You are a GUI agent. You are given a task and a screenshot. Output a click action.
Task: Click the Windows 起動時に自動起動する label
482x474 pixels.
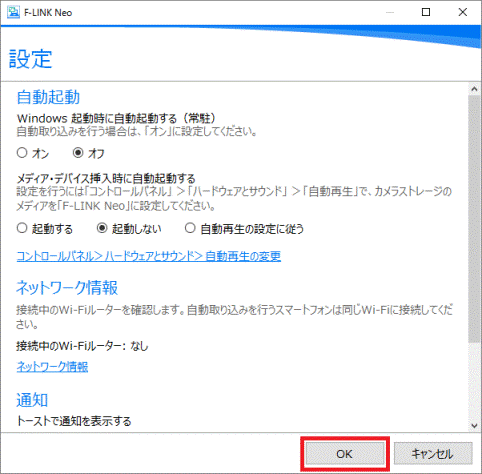(117, 118)
